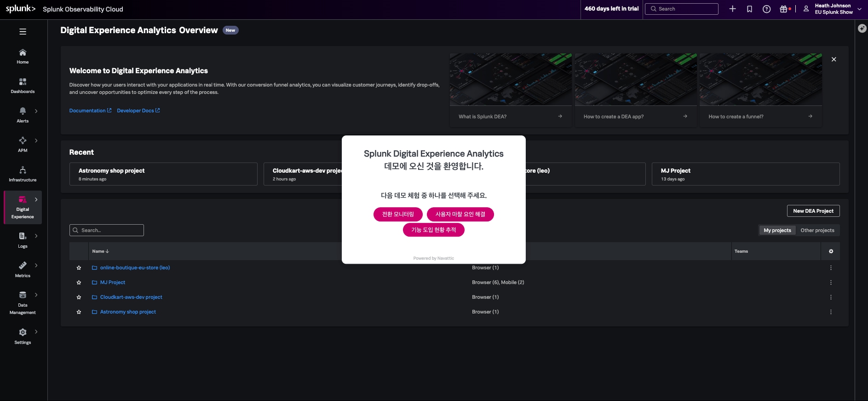The image size is (868, 401).
Task: Open online-boutique-eu-store (leo) project link
Action: [x=135, y=268]
